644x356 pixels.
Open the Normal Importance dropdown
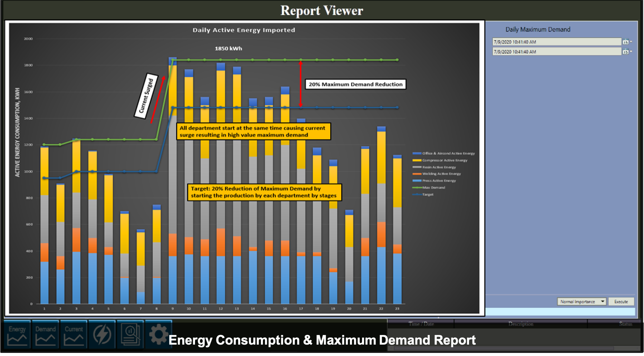pyautogui.click(x=582, y=301)
